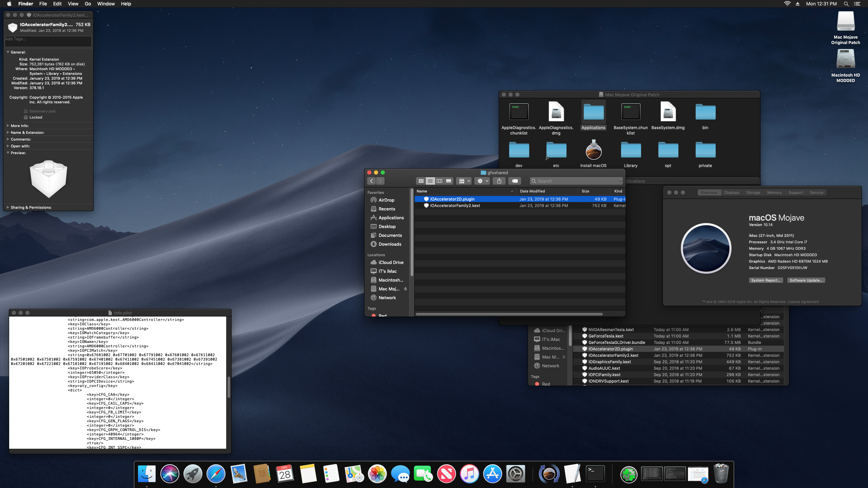The width and height of the screenshot is (868, 488).
Task: Open the Group-by arrange dropdown
Action: 464,181
